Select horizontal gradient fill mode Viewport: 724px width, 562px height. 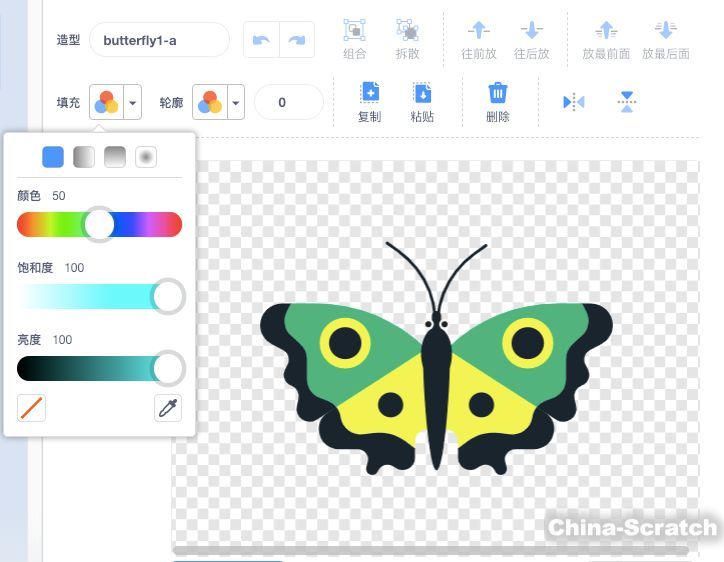click(84, 156)
